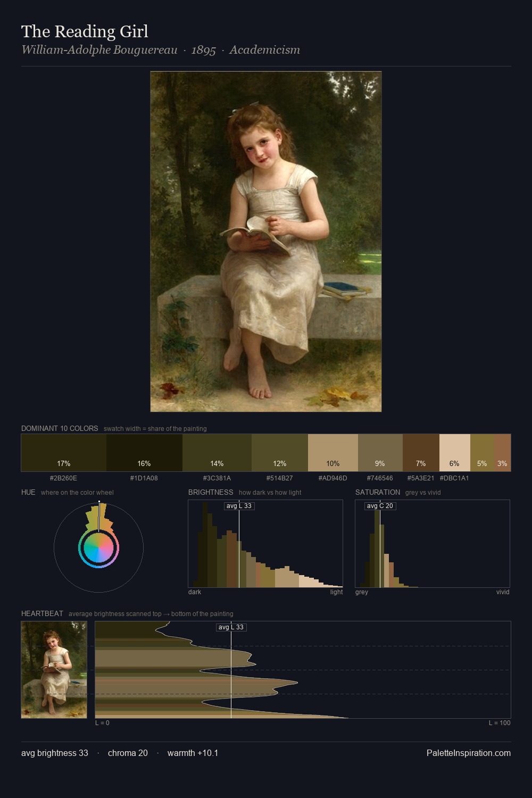Click the 'grey' axis label
This screenshot has width=532, height=798.
[x=362, y=592]
